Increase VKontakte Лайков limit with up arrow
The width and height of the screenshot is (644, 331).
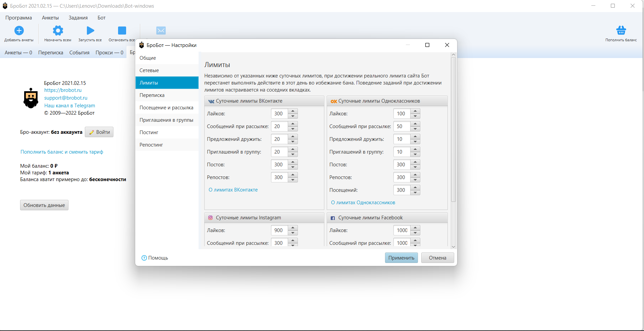click(x=293, y=111)
